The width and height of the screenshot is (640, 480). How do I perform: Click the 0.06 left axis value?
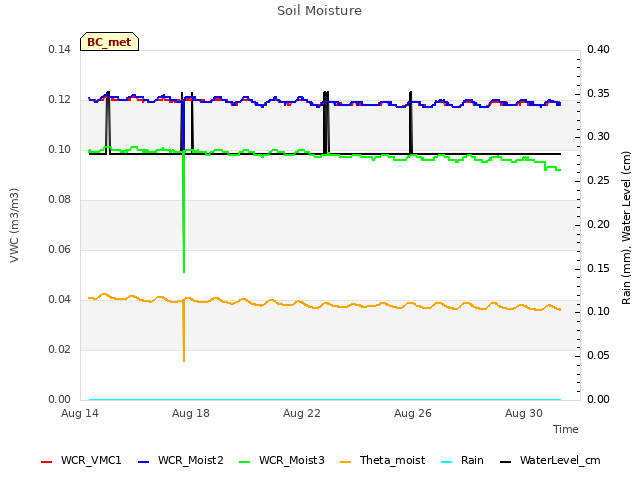pyautogui.click(x=60, y=249)
